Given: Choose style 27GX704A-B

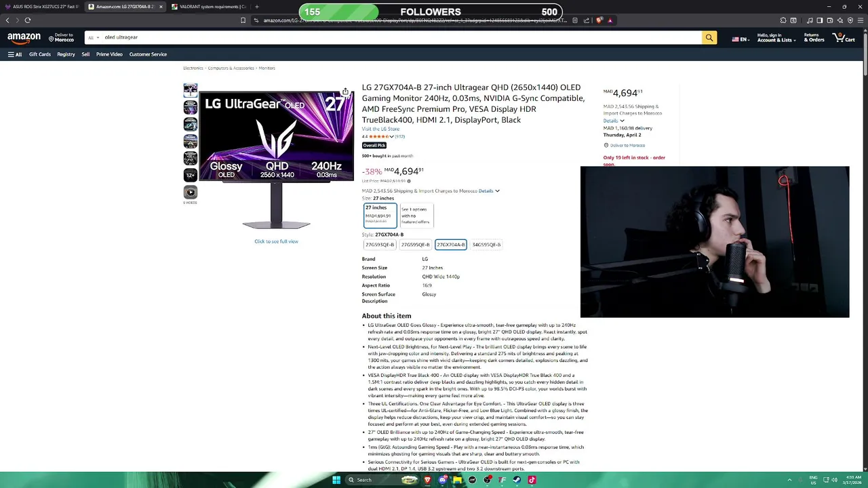Looking at the screenshot, I should pos(451,245).
